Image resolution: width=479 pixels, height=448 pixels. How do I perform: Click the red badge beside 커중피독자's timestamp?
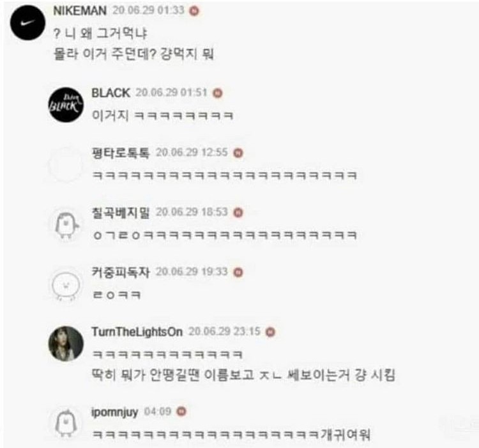238,272
